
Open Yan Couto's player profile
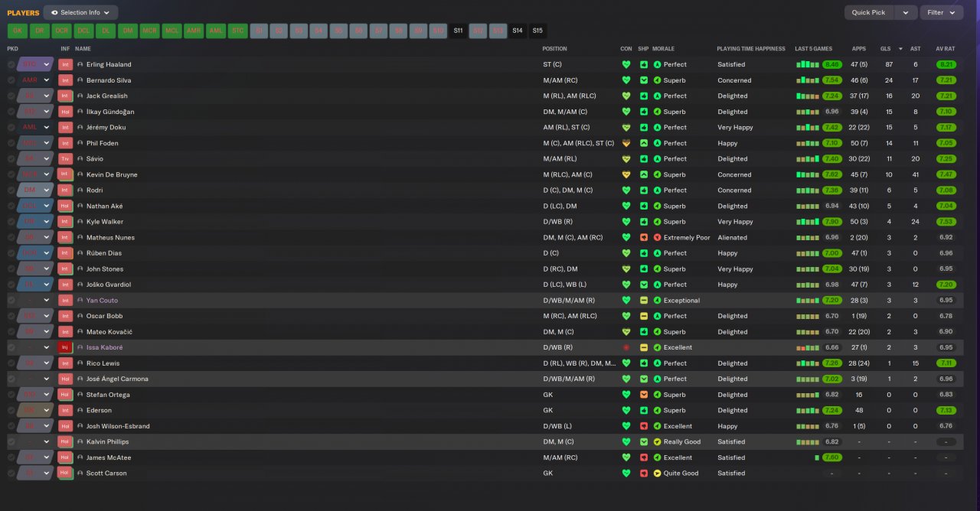coord(102,300)
